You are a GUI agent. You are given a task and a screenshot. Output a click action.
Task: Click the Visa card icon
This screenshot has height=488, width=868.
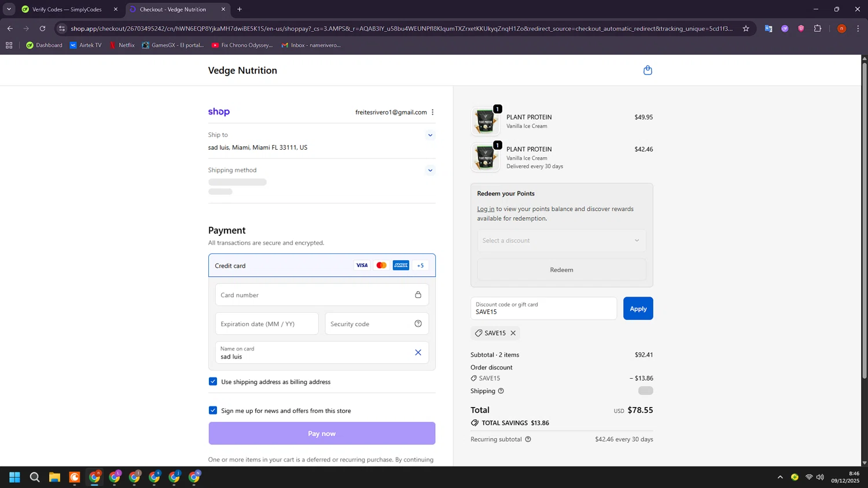362,265
